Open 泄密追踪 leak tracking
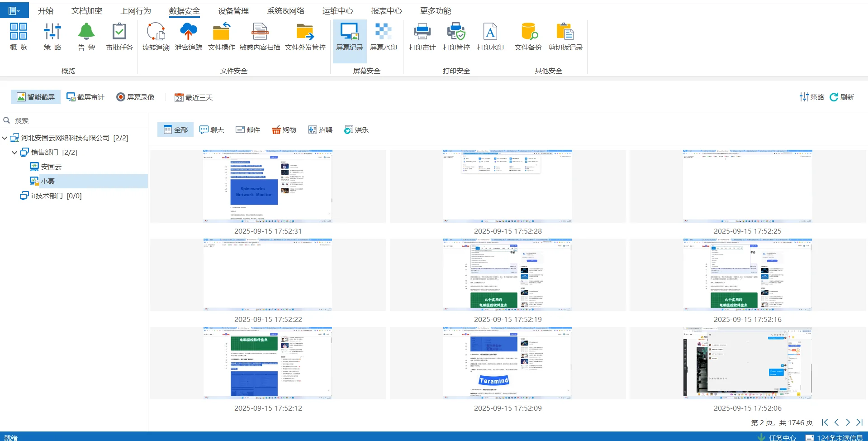 (189, 37)
